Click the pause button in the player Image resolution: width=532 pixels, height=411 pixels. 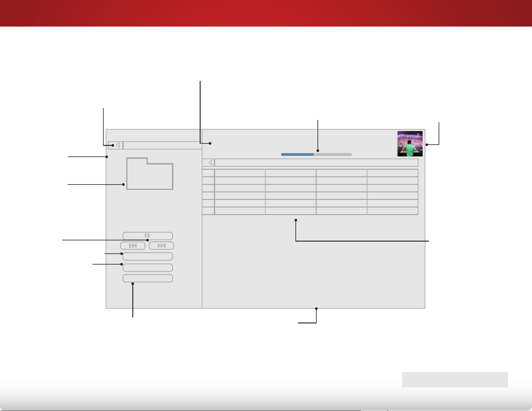(147, 236)
